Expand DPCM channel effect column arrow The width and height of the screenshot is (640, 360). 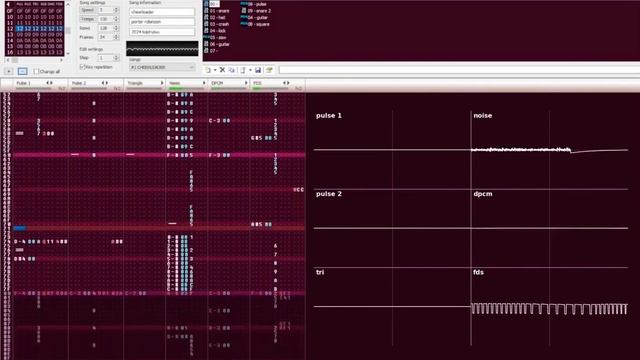pos(246,83)
